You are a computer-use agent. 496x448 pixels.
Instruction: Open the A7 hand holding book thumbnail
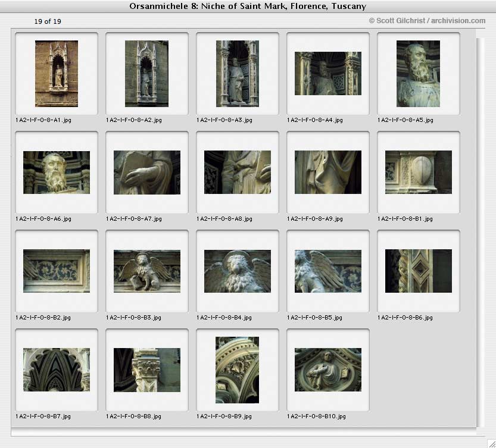point(147,173)
